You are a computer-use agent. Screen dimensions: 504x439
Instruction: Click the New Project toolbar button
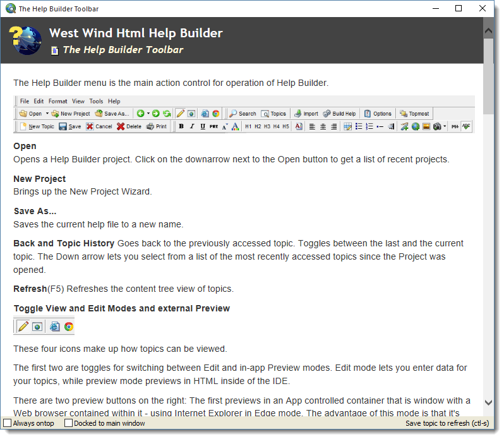point(71,114)
